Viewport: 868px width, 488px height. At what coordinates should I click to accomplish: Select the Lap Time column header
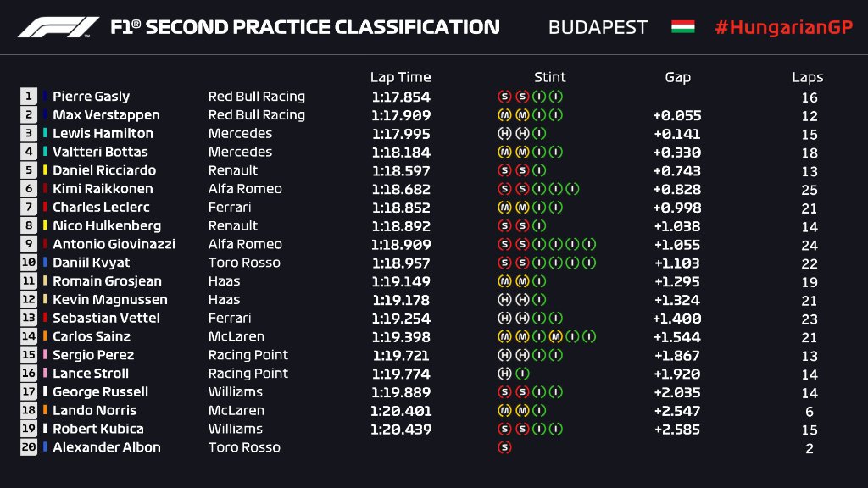(400, 77)
